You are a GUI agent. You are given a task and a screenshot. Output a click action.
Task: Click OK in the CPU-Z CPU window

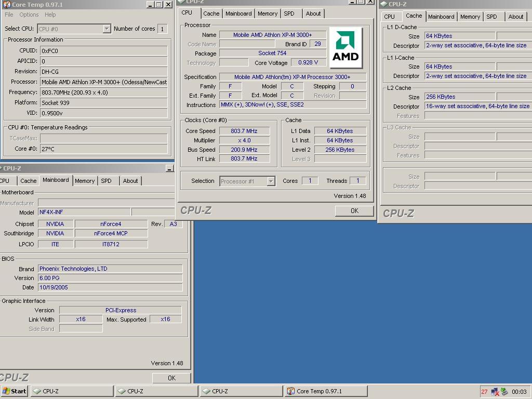pyautogui.click(x=354, y=211)
